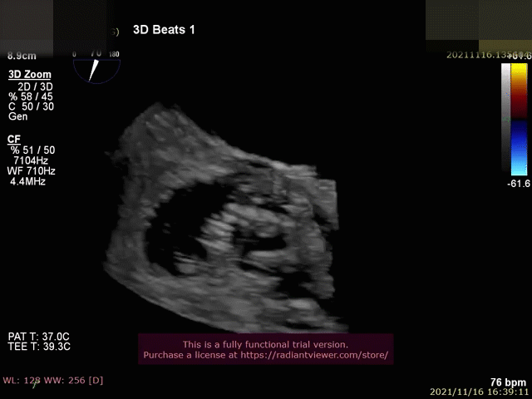This screenshot has width=532, height=399.
Task: Click the 2021/11/16 16:39:11 timestamp
Action: [480, 391]
